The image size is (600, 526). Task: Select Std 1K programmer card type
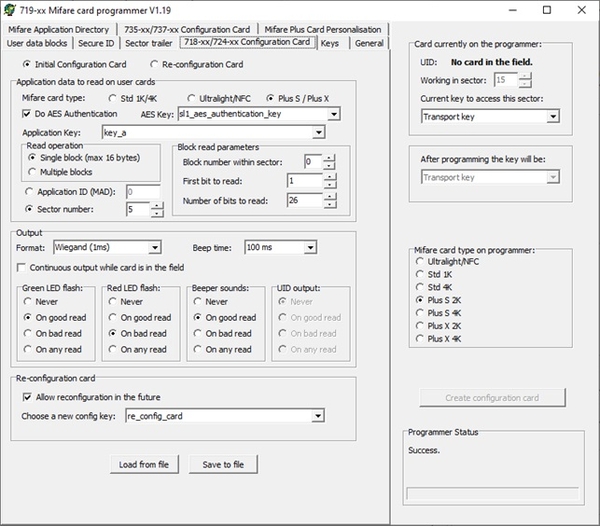pyautogui.click(x=434, y=275)
